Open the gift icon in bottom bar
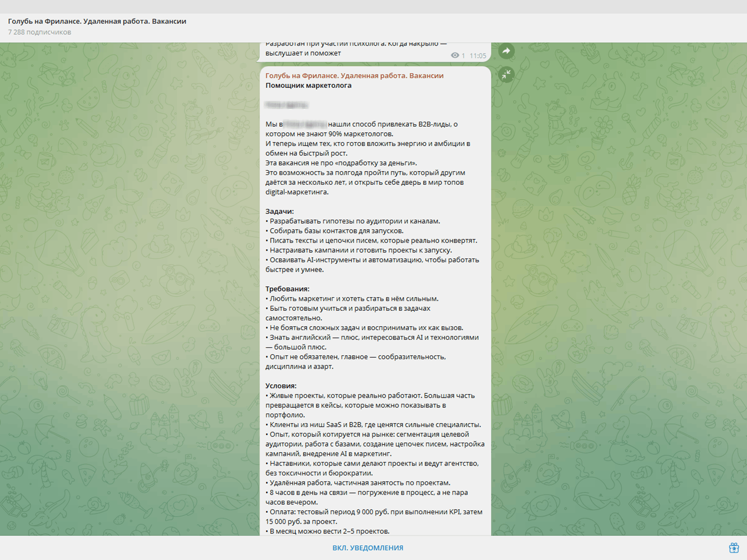The width and height of the screenshot is (747, 560). point(733,548)
